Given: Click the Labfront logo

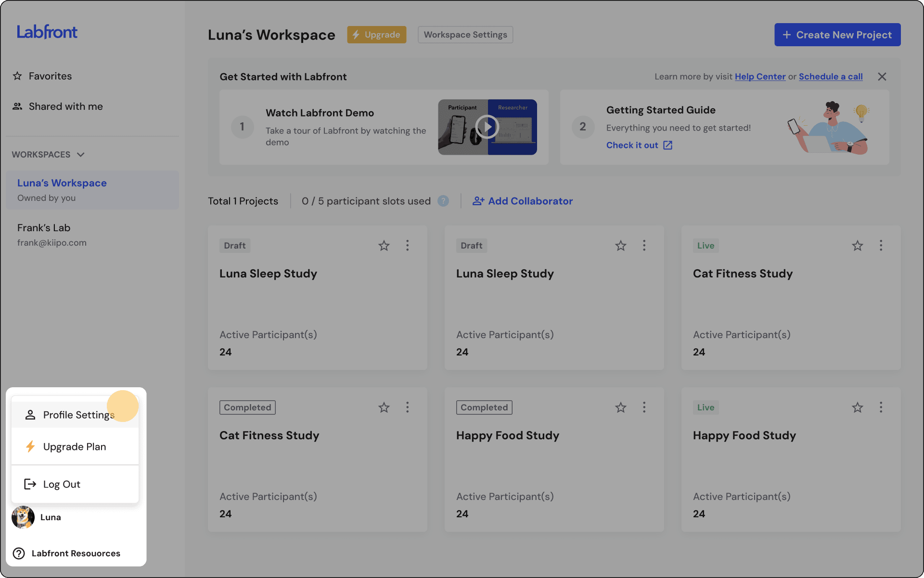Looking at the screenshot, I should pos(47,32).
